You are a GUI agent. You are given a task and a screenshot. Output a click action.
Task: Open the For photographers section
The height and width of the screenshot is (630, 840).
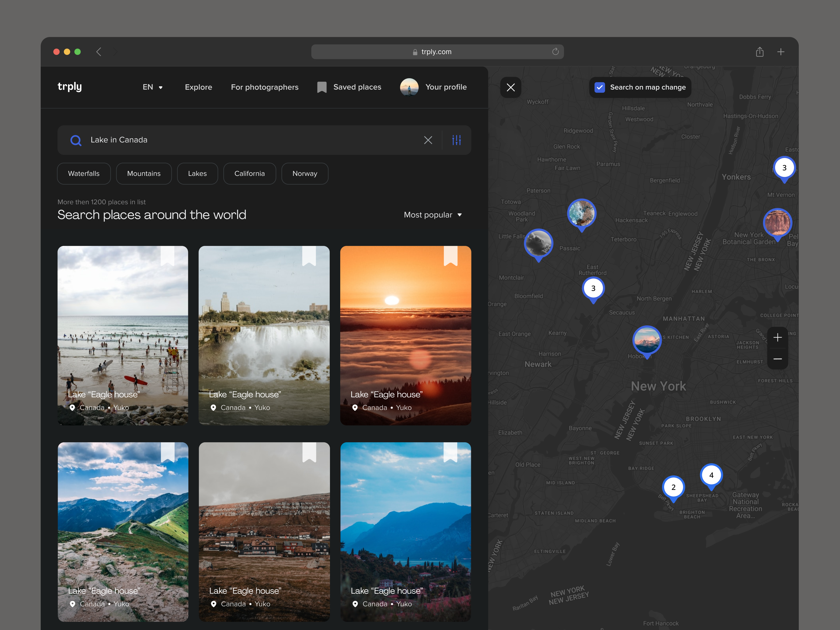click(265, 87)
